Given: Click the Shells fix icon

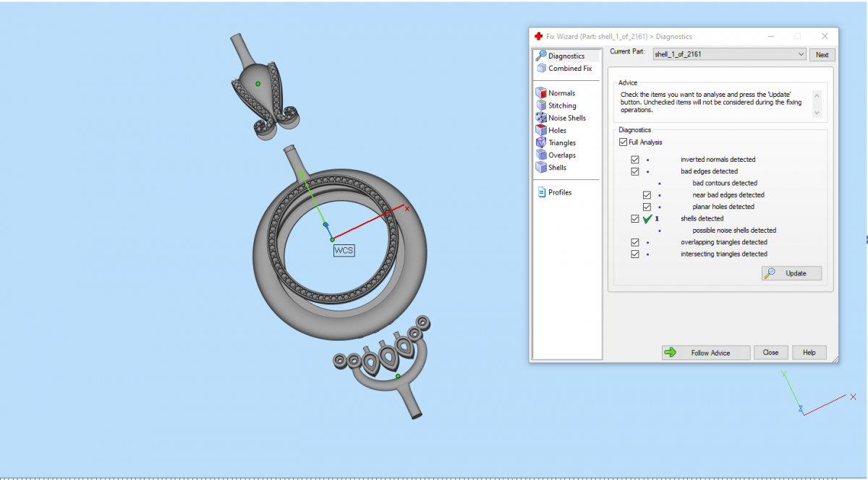Looking at the screenshot, I should pyautogui.click(x=541, y=167).
